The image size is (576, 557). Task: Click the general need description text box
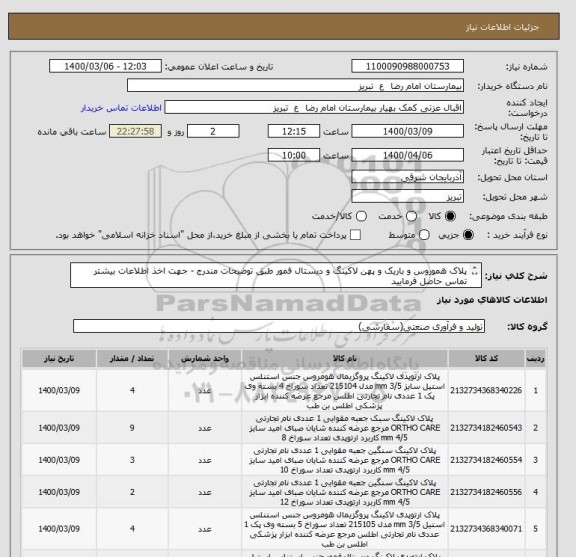click(x=276, y=276)
